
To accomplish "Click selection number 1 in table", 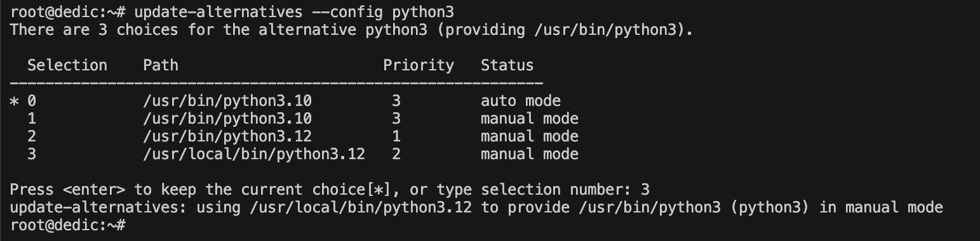I will tap(32, 119).
